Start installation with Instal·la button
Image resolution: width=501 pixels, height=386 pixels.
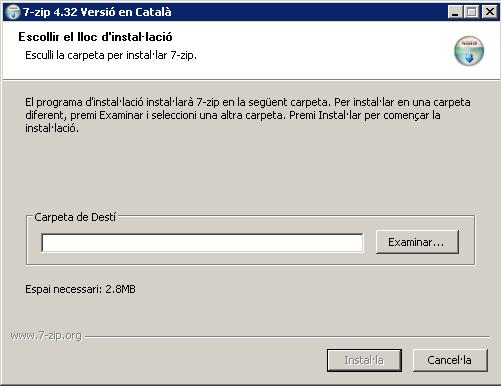[364, 360]
